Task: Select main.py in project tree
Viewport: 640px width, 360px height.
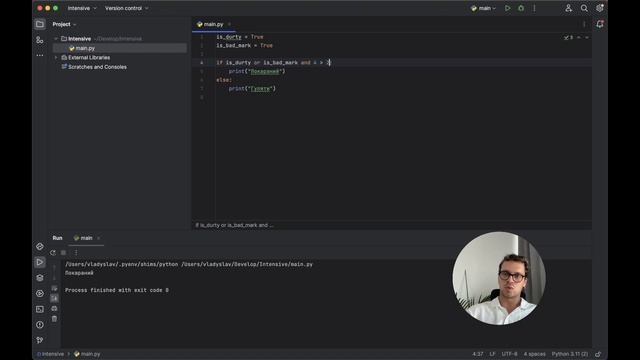Action: pyautogui.click(x=120, y=48)
